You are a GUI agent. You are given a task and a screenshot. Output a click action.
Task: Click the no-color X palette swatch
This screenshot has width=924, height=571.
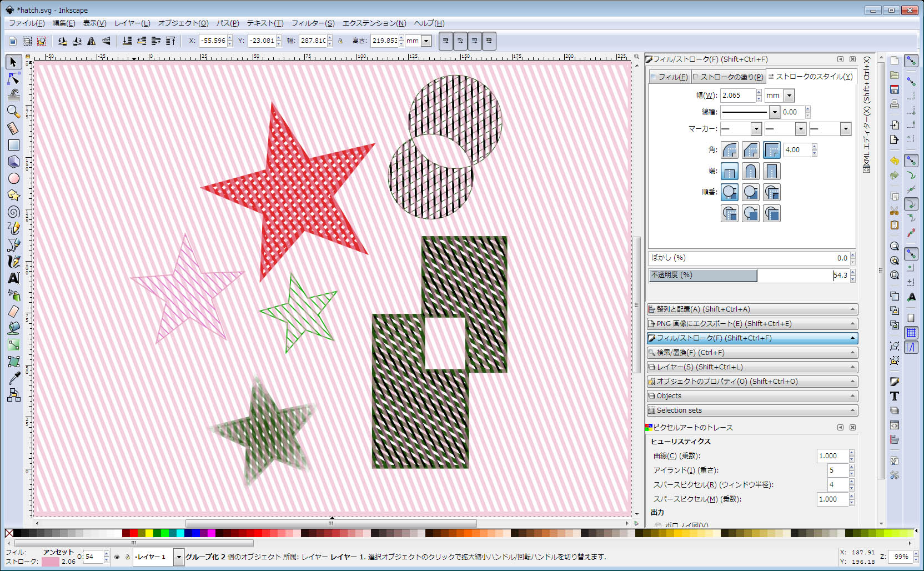point(9,533)
